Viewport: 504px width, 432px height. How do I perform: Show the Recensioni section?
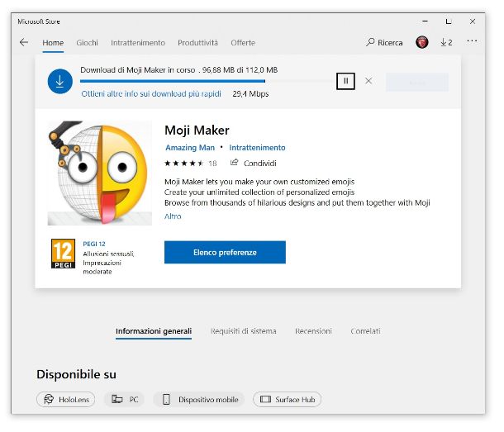313,331
